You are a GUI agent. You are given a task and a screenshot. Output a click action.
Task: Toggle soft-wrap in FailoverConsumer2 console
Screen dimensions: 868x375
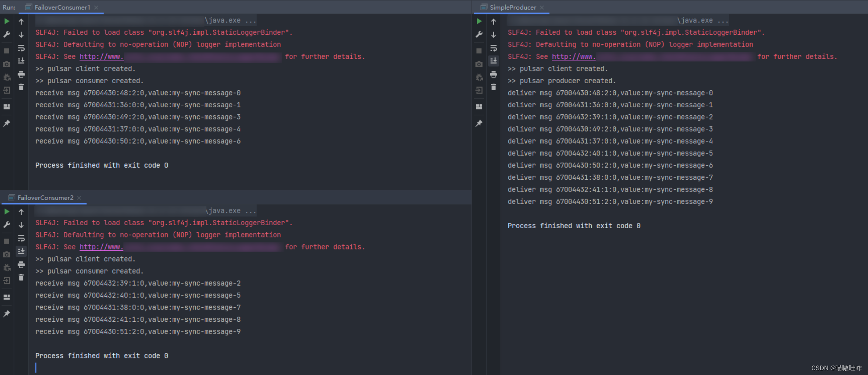pyautogui.click(x=21, y=239)
